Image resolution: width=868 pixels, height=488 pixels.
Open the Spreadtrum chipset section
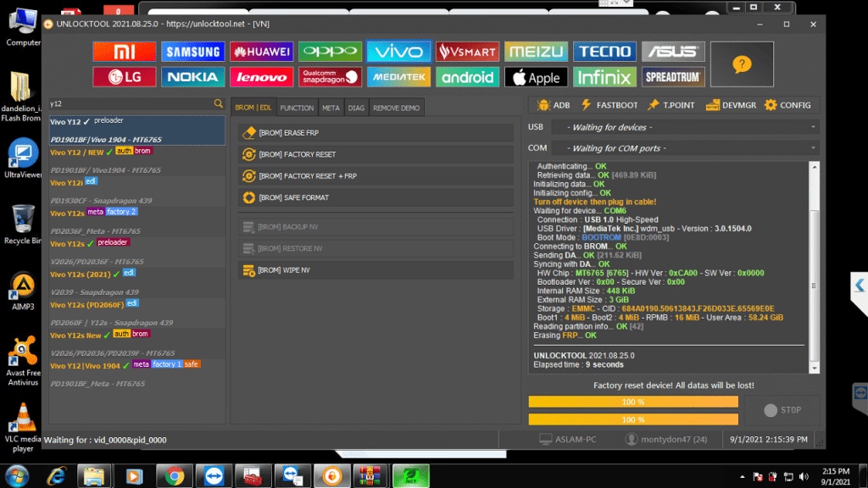point(673,77)
